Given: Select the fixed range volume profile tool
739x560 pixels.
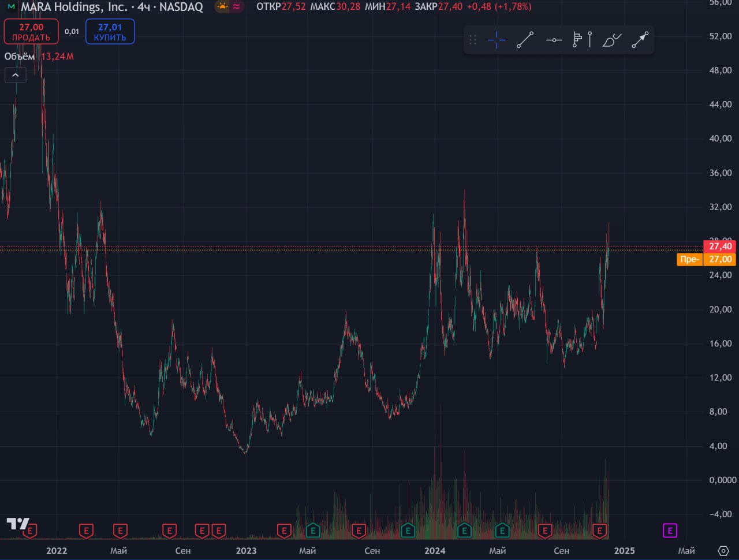Looking at the screenshot, I should tap(582, 40).
